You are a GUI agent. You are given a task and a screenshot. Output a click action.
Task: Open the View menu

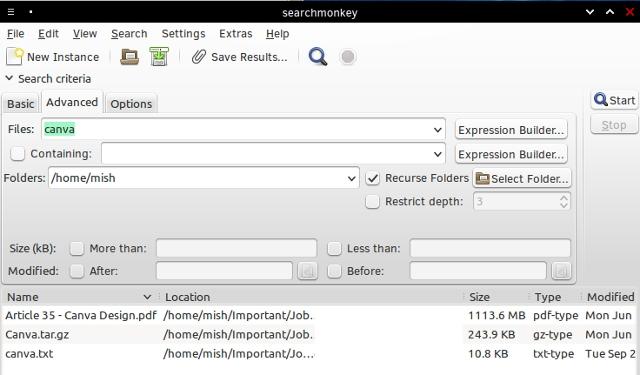[85, 33]
